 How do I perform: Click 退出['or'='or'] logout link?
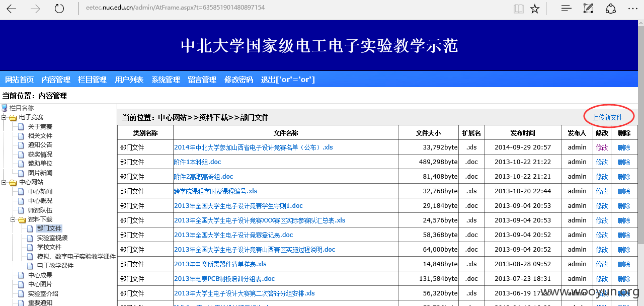pos(288,80)
